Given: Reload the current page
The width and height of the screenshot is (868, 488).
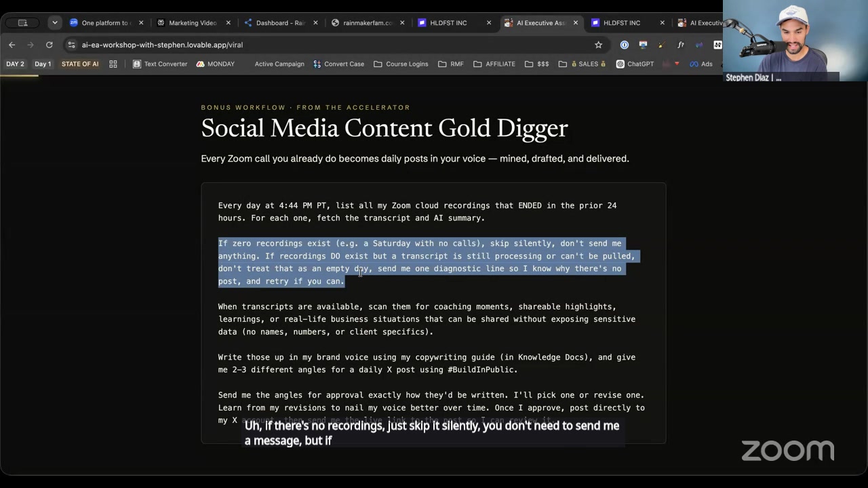Looking at the screenshot, I should pos(49,45).
